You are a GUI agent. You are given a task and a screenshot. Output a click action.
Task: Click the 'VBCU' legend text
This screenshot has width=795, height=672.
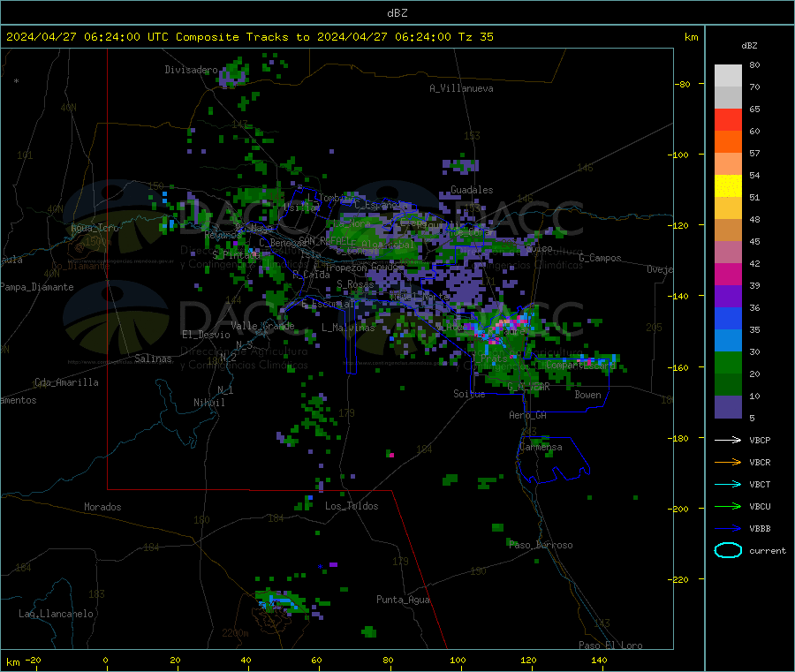[760, 506]
